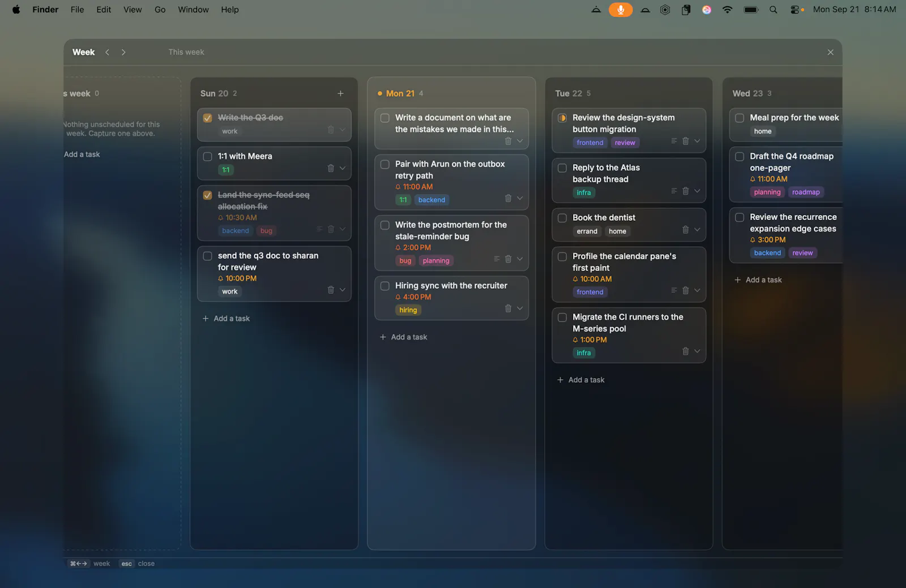
Task: Open the File menu
Action: point(77,10)
